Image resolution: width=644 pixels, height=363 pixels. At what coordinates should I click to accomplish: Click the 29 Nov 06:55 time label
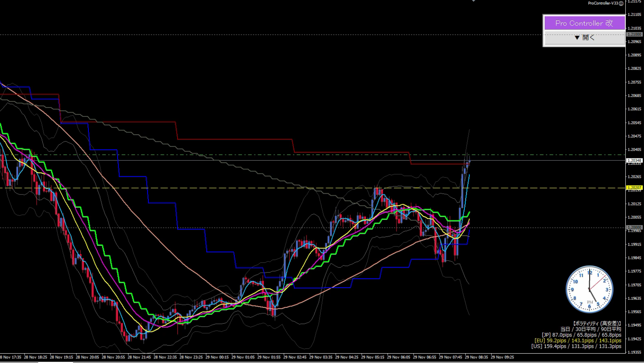point(425,357)
